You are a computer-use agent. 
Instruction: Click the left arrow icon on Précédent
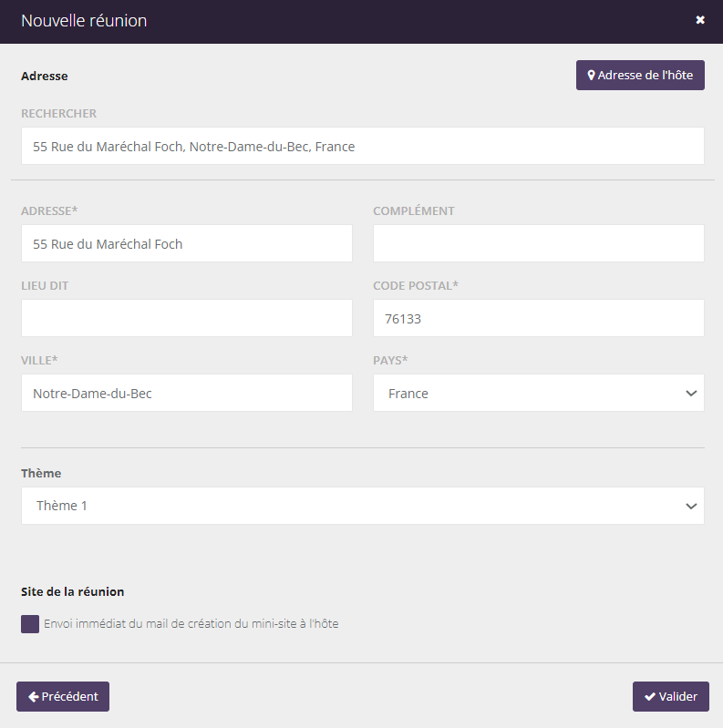click(33, 697)
